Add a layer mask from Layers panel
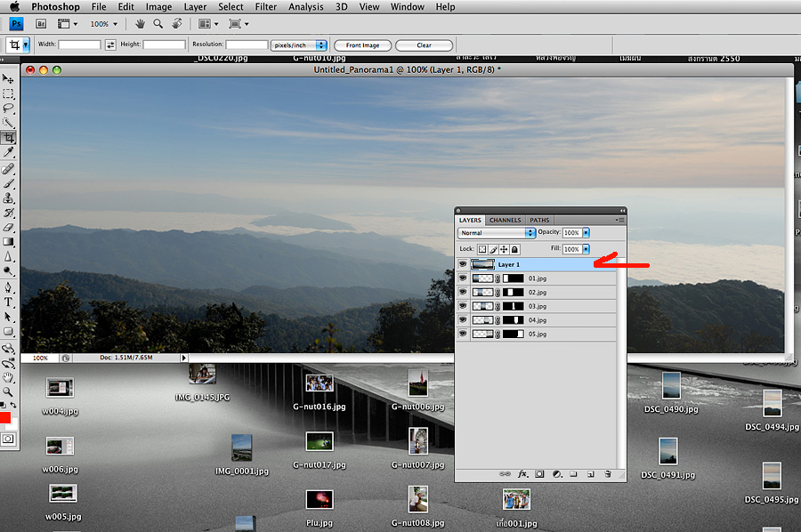The image size is (801, 532). point(539,474)
